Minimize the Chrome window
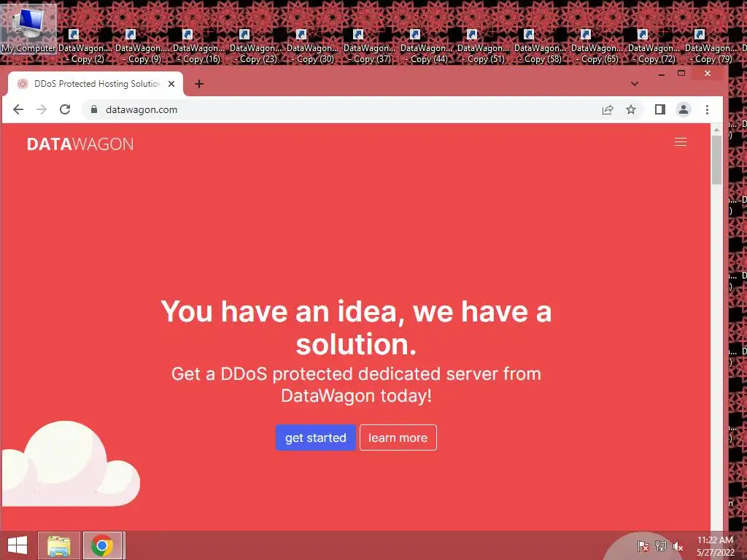 coord(661,74)
